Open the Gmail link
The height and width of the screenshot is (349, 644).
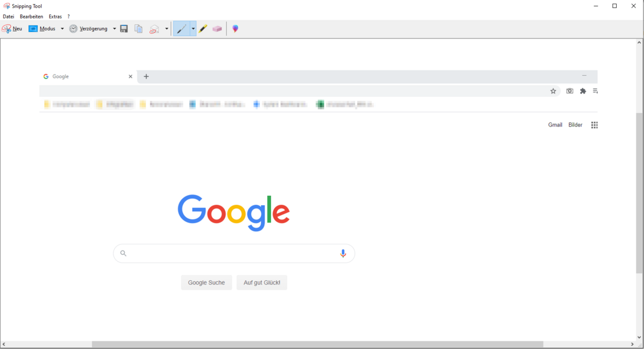555,125
